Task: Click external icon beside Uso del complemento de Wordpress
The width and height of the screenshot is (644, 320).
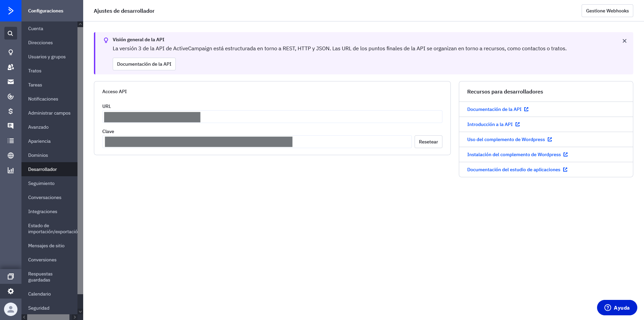Action: pos(550,139)
